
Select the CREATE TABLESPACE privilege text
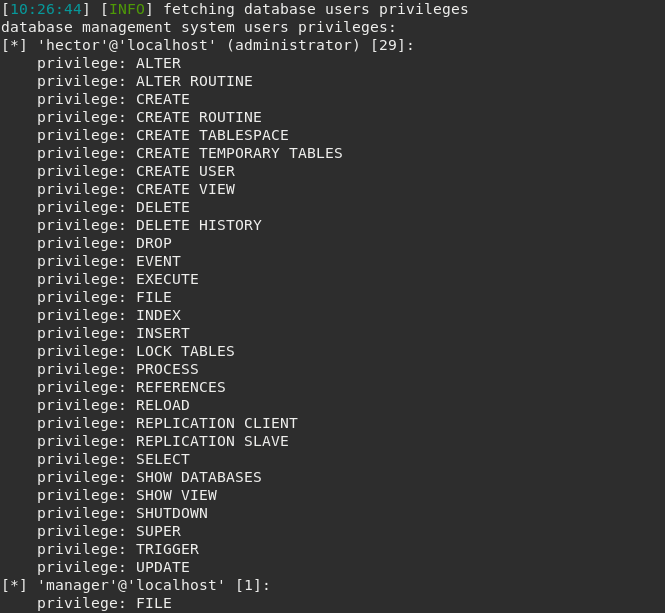(x=212, y=135)
